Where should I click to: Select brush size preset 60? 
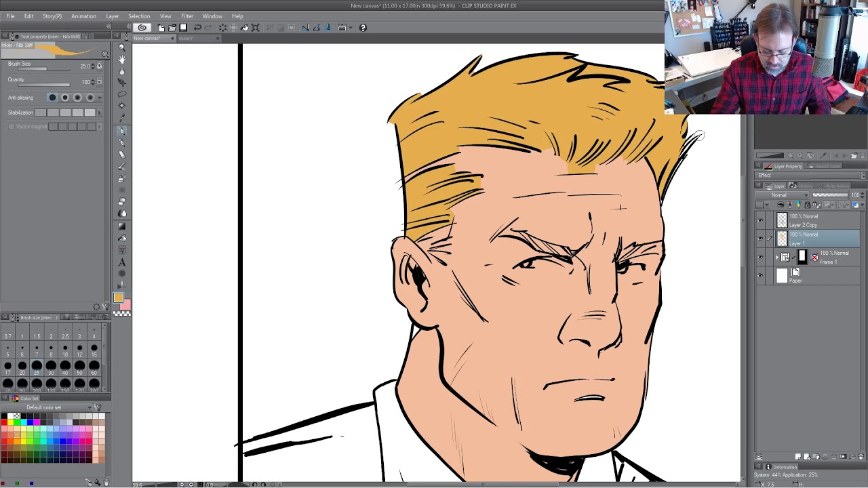(94, 367)
